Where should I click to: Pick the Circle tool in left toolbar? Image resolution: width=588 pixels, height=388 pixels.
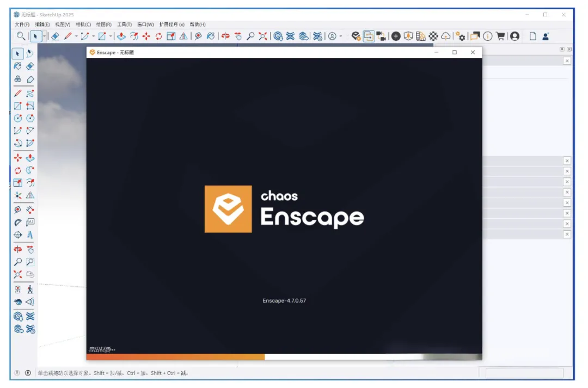[x=17, y=118]
